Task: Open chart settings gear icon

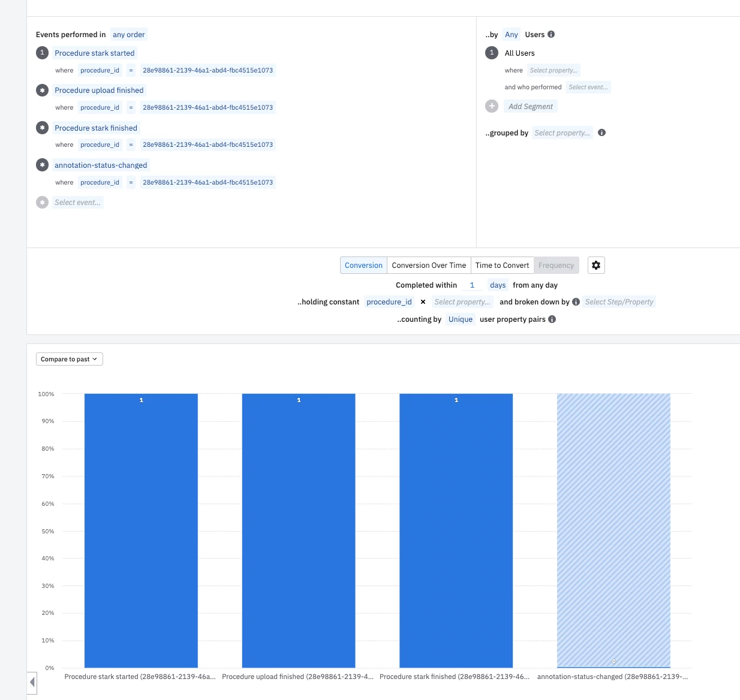Action: 596,265
